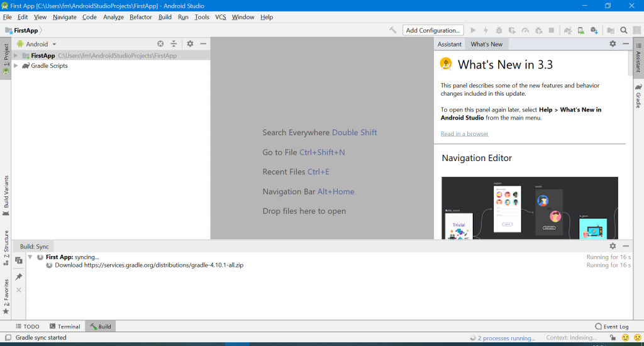Hide the Project panel with minus icon

coord(203,43)
